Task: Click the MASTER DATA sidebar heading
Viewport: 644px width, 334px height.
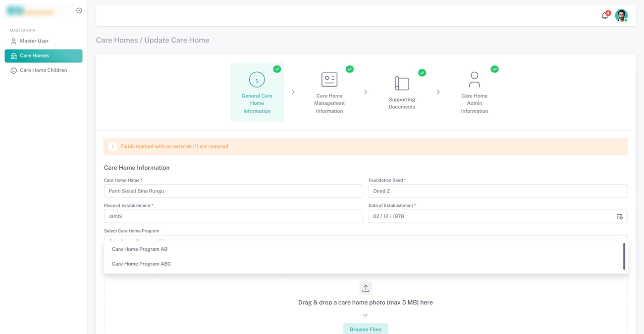Action: [x=23, y=30]
